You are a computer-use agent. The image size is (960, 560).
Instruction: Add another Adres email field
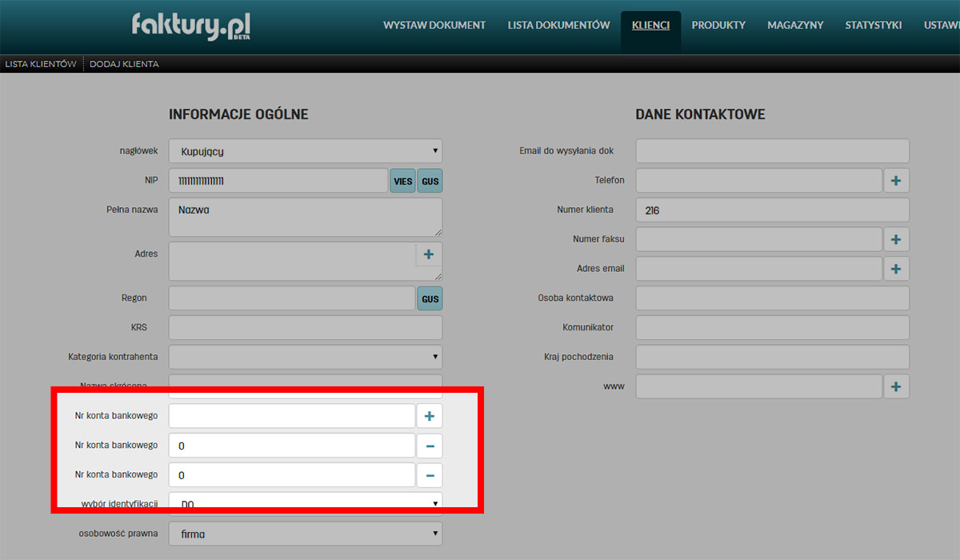point(896,269)
